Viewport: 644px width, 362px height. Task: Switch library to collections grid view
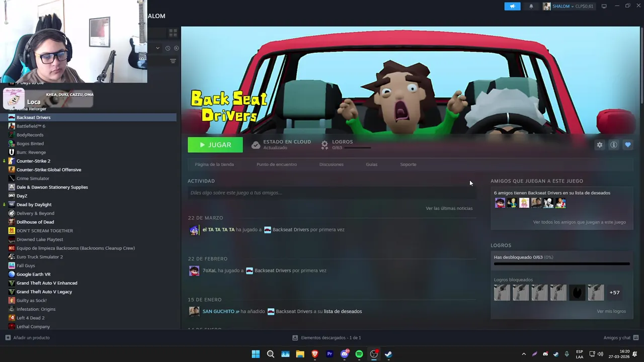pos(173,33)
